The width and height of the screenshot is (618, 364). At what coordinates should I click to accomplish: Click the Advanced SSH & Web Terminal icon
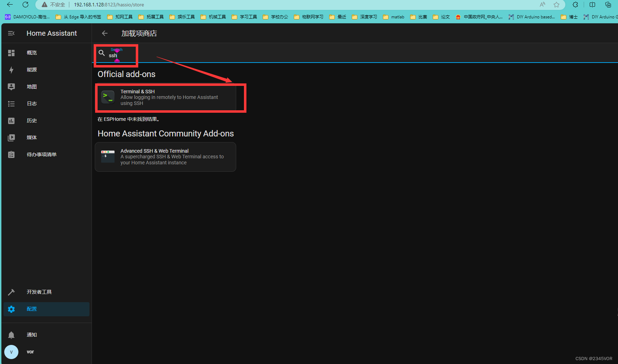point(108,157)
